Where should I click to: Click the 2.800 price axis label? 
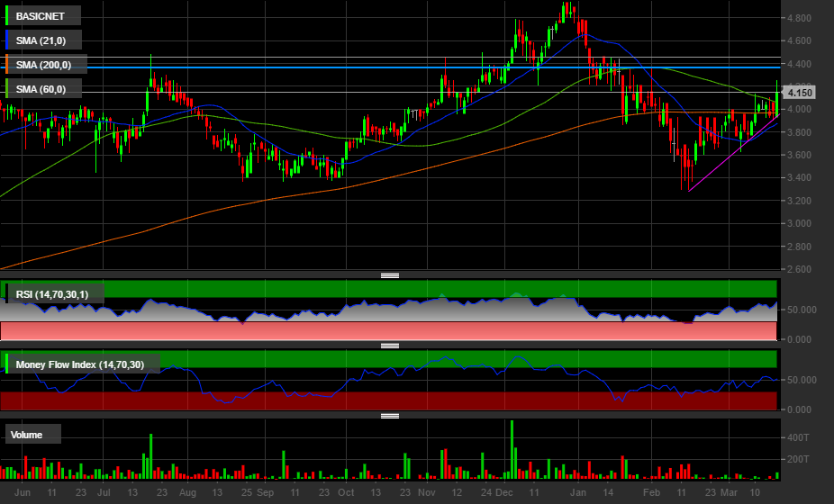(800, 247)
